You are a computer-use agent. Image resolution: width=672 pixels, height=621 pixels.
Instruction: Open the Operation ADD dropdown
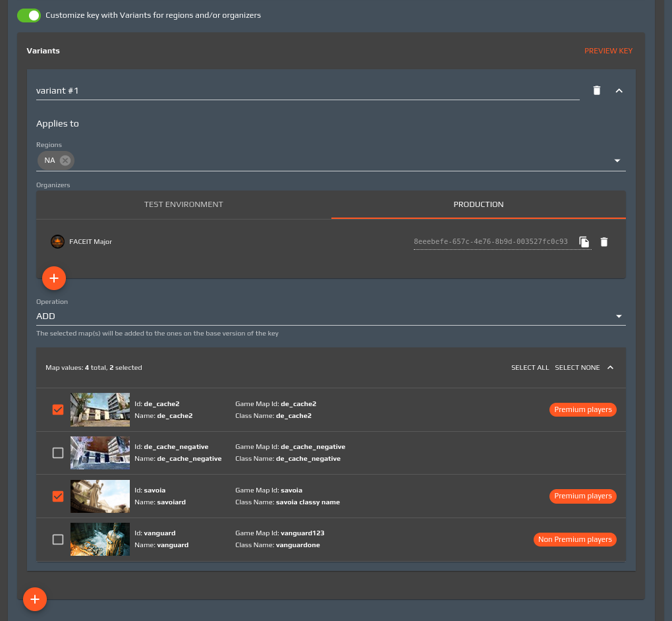[x=618, y=316]
